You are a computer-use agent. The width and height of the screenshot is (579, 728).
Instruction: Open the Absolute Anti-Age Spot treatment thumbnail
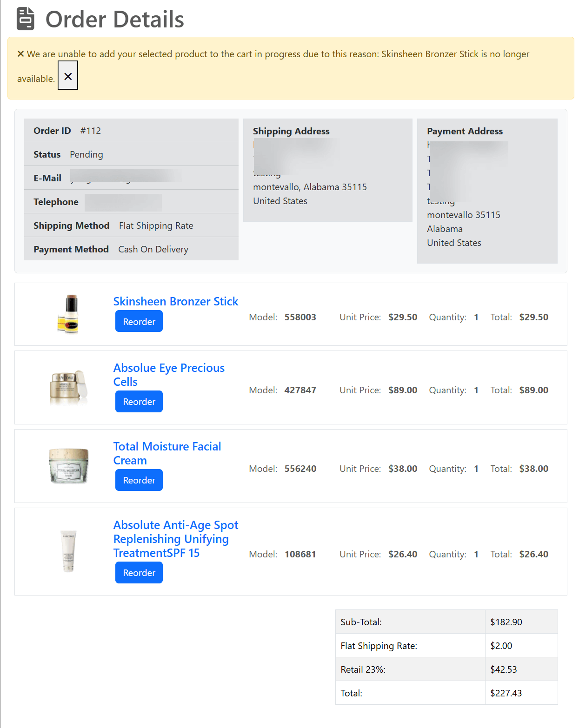click(69, 551)
